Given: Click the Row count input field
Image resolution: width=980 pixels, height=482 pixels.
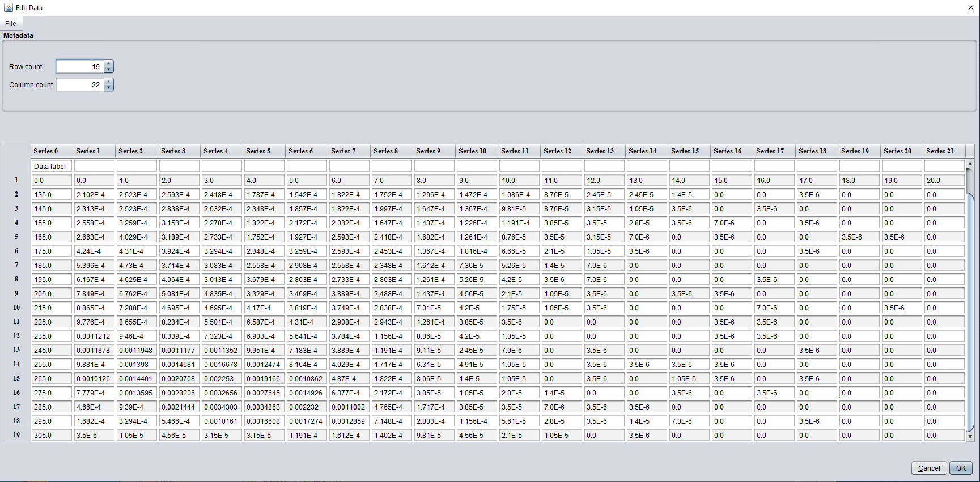Looking at the screenshot, I should 80,67.
